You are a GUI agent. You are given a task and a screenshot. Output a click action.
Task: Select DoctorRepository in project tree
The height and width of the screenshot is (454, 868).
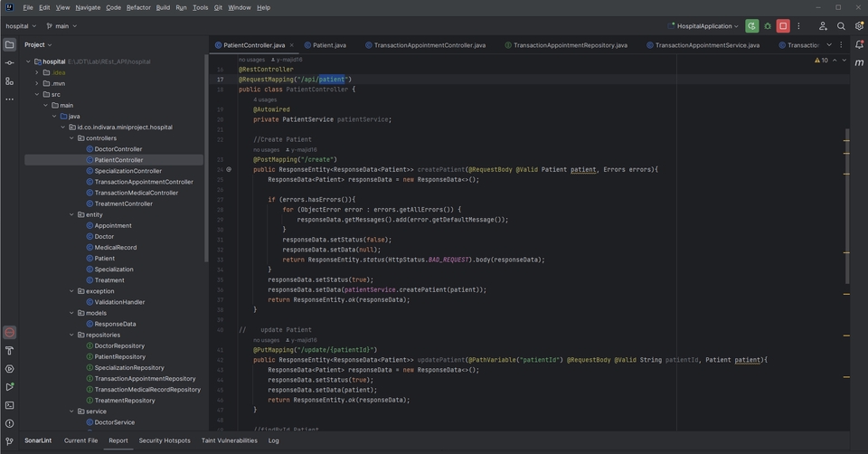[x=119, y=345]
